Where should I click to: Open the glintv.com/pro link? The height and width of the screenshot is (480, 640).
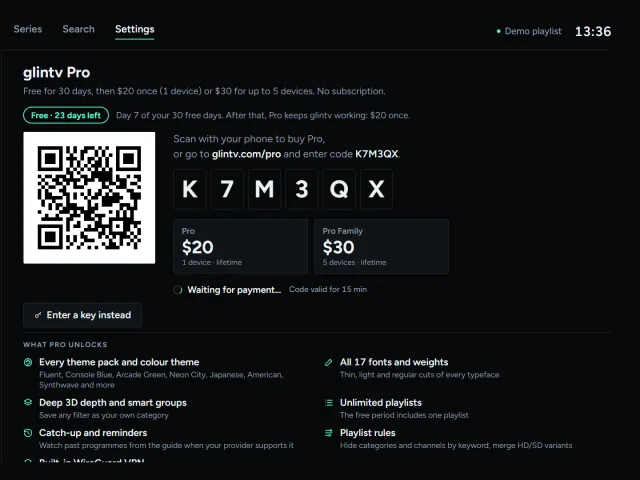(246, 154)
